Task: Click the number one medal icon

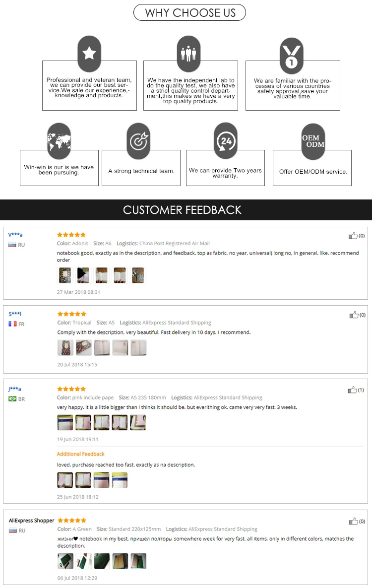Action: pyautogui.click(x=291, y=56)
